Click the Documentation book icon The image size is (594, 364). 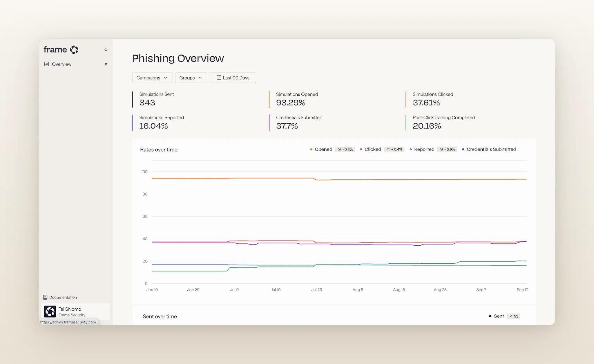[45, 297]
